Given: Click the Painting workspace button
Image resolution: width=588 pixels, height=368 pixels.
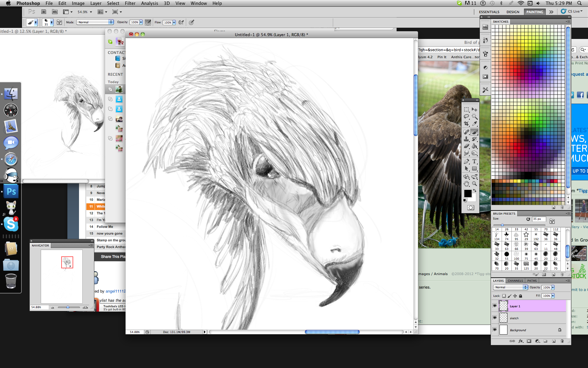Looking at the screenshot, I should (x=535, y=12).
